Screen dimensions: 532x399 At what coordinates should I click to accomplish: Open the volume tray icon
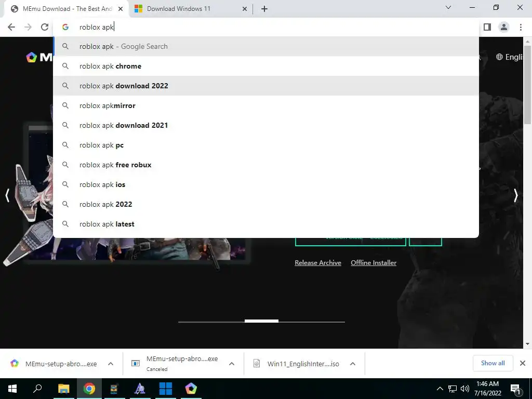pos(465,389)
